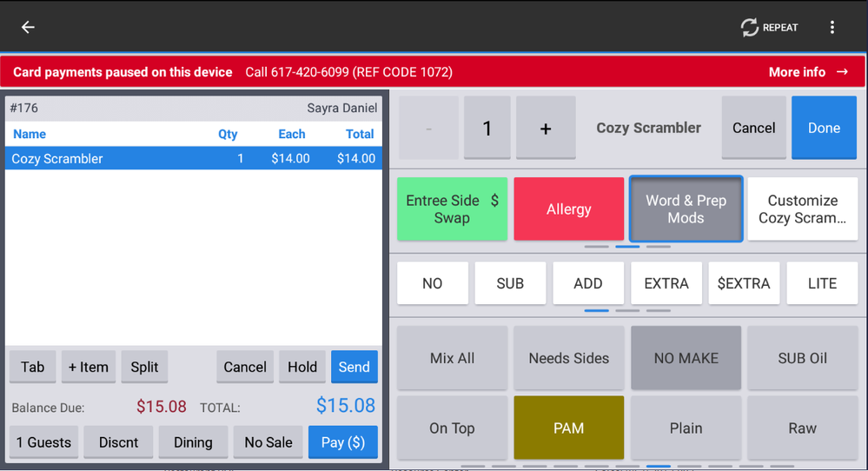Increase quantity with the plus button

pos(545,129)
